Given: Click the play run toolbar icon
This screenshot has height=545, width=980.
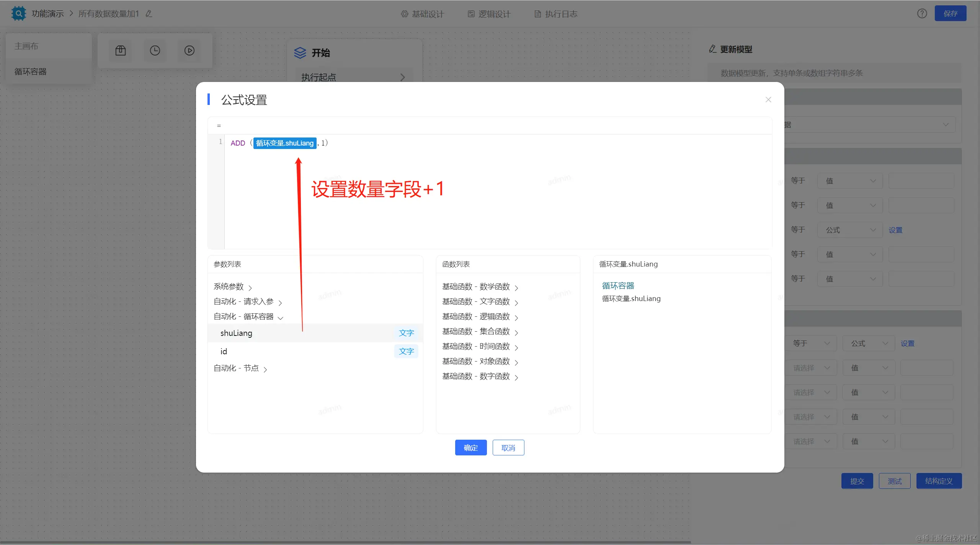Looking at the screenshot, I should (189, 51).
